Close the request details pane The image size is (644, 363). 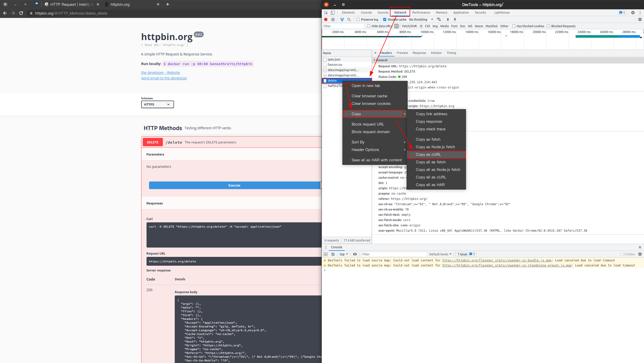click(375, 53)
